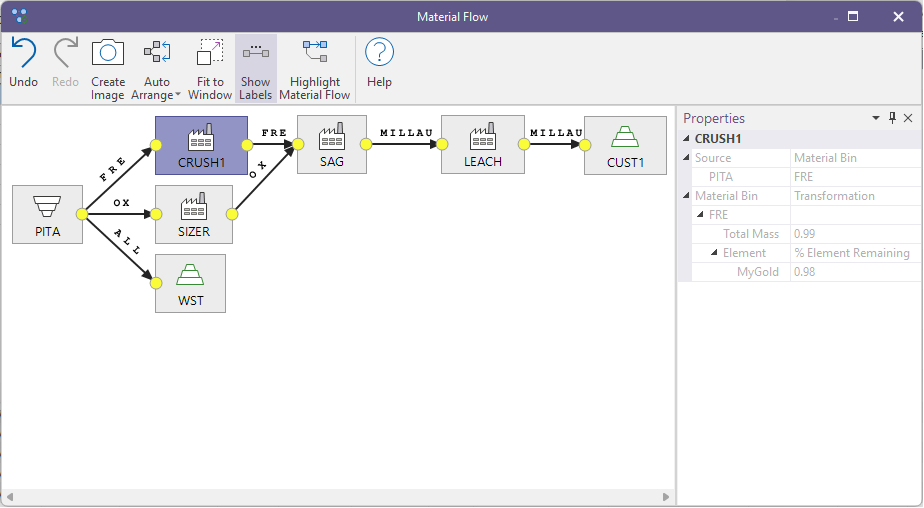924x508 pixels.
Task: Click the FRE label between CRUSH1 and SAG
Action: tap(274, 133)
